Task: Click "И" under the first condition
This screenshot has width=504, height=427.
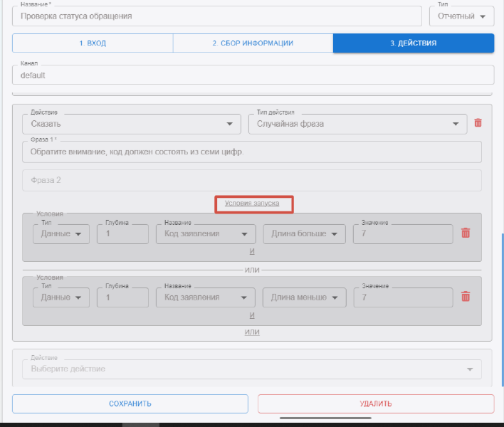Action: [252, 251]
